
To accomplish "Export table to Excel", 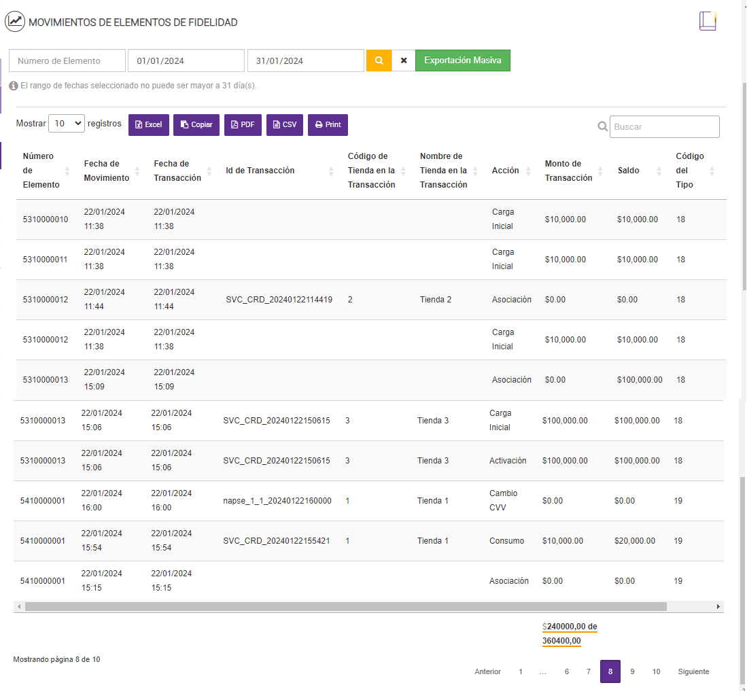I will (x=148, y=125).
